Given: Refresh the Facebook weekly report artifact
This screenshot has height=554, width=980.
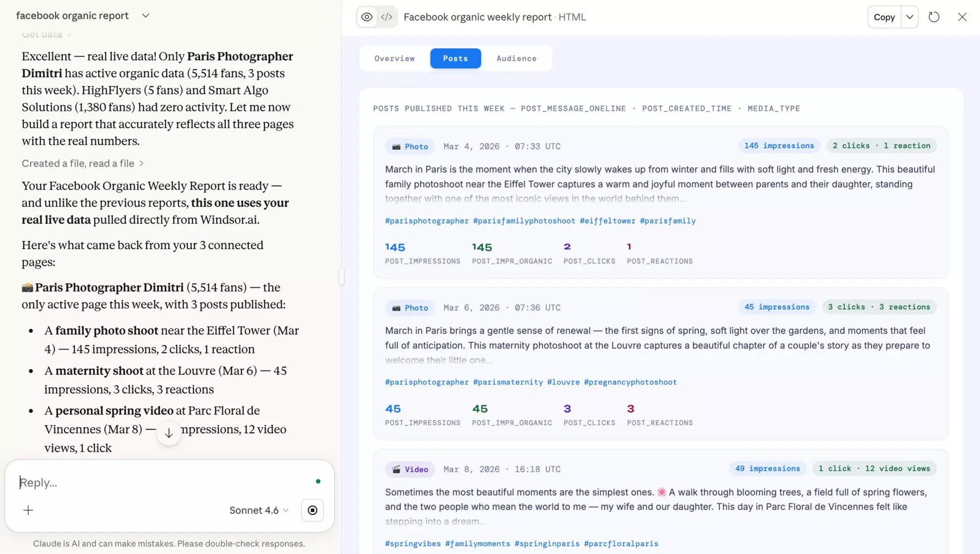Looking at the screenshot, I should coord(934,16).
